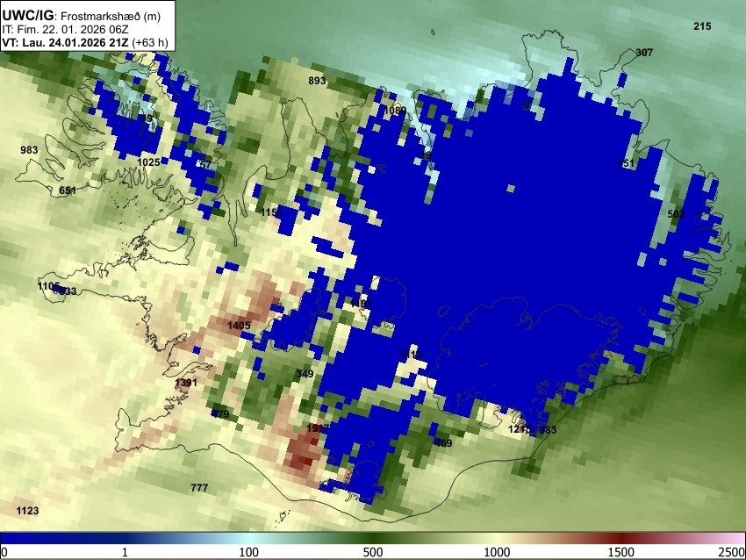Click the UWC/IG Frostmarkshæð title text

[82, 16]
